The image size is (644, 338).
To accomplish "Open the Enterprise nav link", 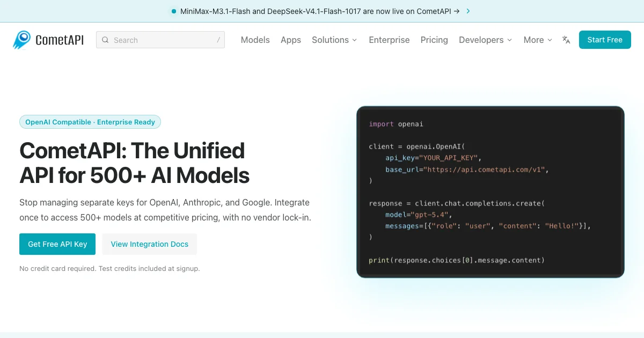I will [389, 40].
